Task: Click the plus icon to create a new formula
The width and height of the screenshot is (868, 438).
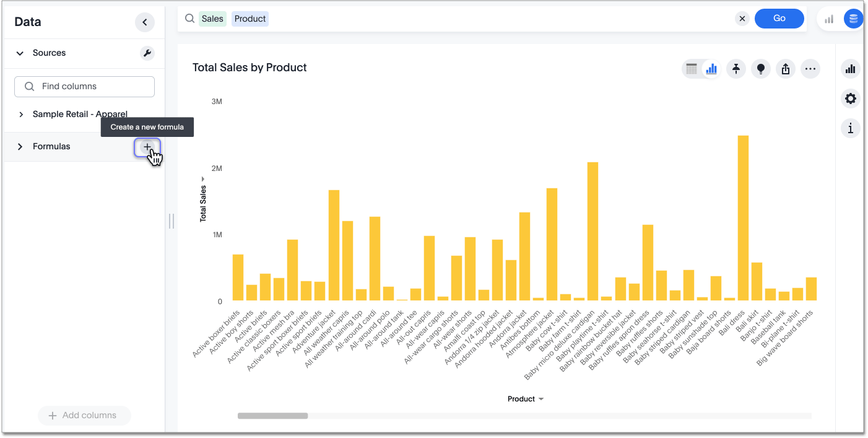Action: point(147,147)
